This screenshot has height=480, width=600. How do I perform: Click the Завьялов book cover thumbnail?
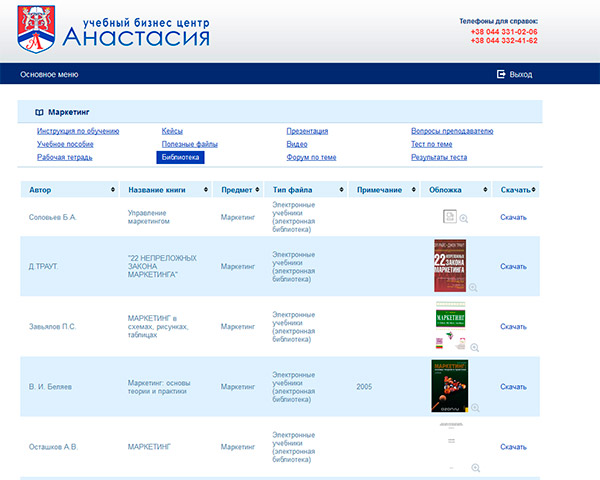click(x=450, y=320)
